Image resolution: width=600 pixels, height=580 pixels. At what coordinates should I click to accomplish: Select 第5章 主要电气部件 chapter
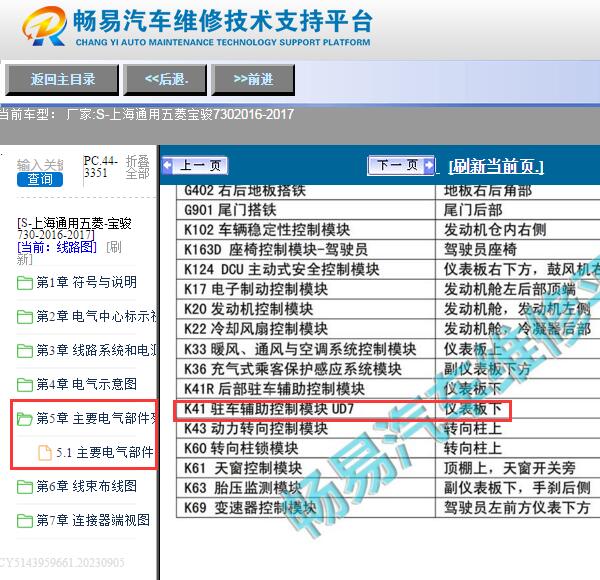point(96,418)
